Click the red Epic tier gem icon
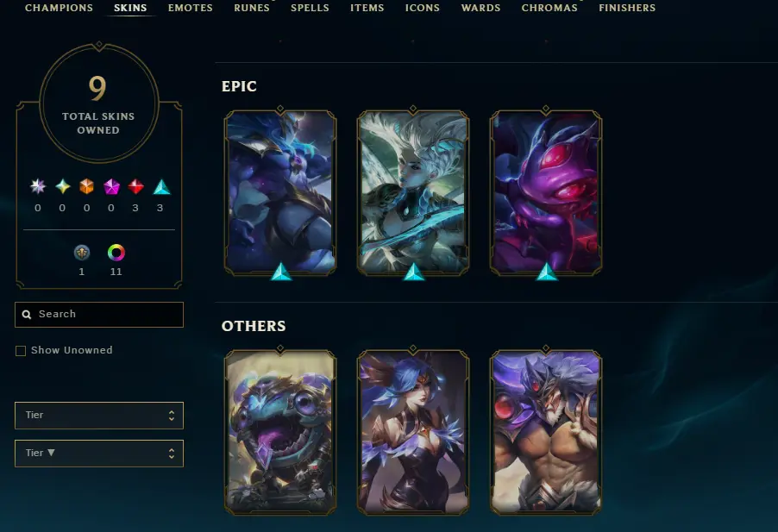 135,186
